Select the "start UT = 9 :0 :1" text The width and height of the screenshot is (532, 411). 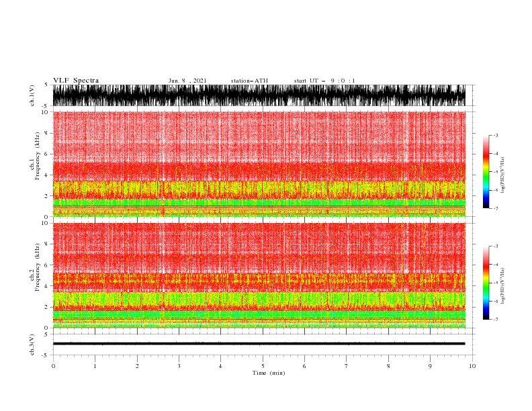(324, 81)
